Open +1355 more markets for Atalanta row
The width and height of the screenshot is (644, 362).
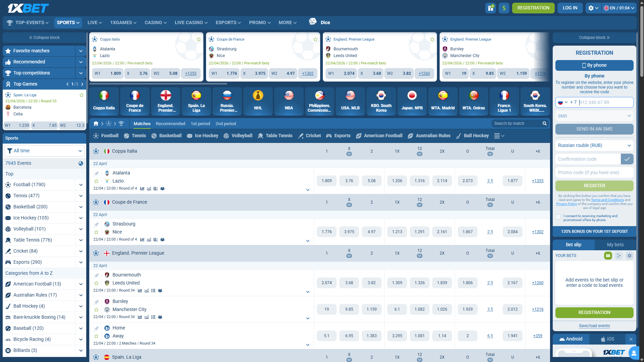click(538, 181)
